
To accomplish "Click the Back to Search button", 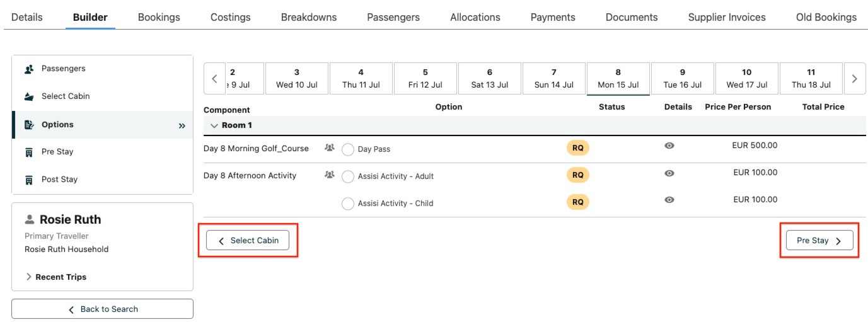I will (102, 309).
